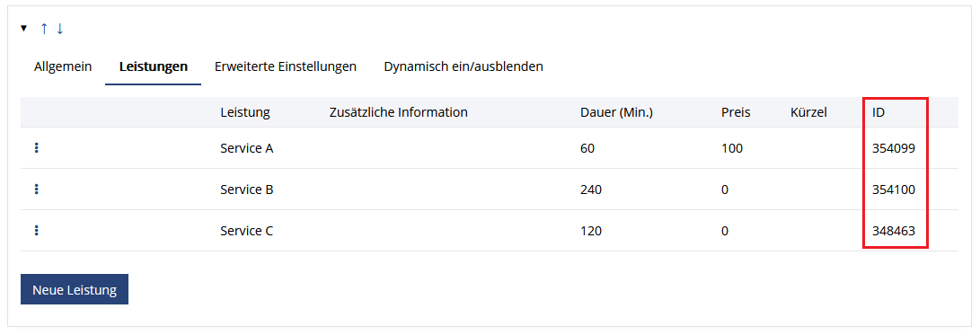Screen dimensions: 980x335
Task: Collapse the section using the black triangle
Action: 23,28
